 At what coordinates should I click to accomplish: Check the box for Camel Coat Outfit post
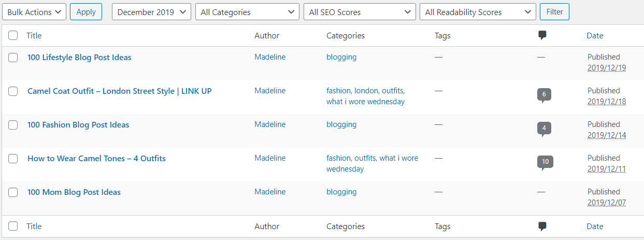(x=13, y=91)
